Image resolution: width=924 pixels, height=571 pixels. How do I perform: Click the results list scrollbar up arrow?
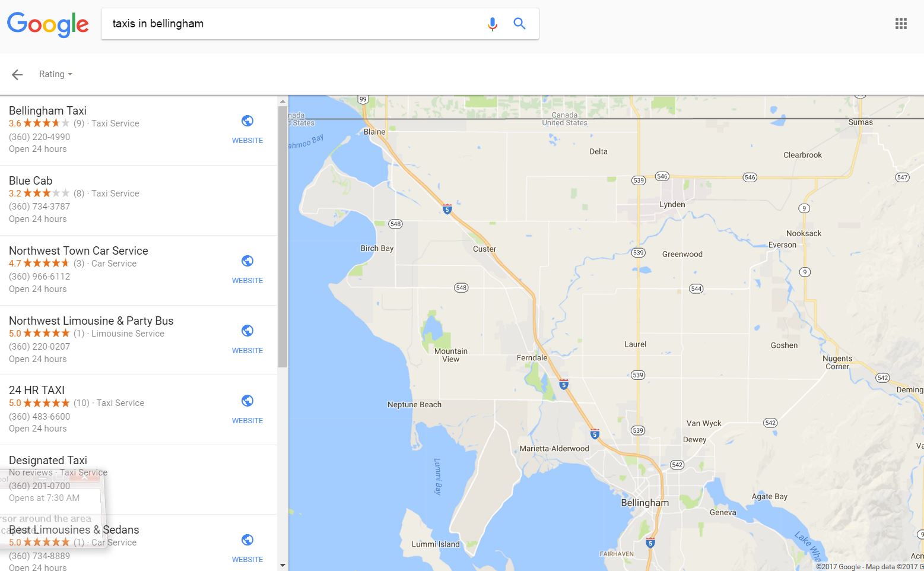pos(282,101)
